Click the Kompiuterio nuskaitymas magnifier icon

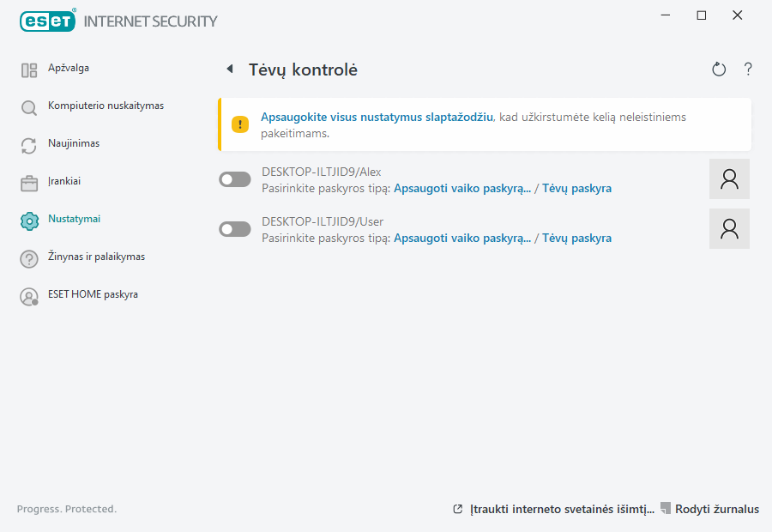pos(29,108)
